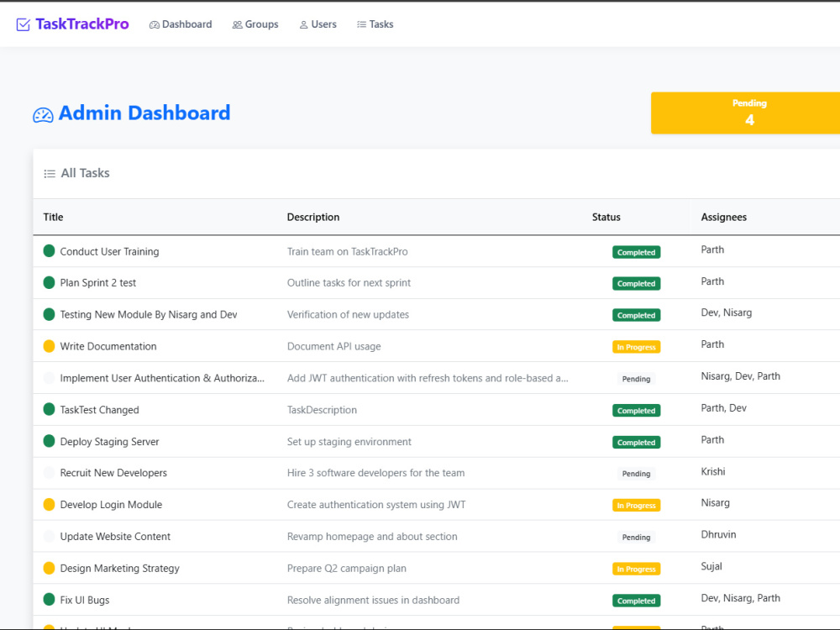This screenshot has width=840, height=630.
Task: Click Completed badge for Fix UI Bugs
Action: click(636, 601)
